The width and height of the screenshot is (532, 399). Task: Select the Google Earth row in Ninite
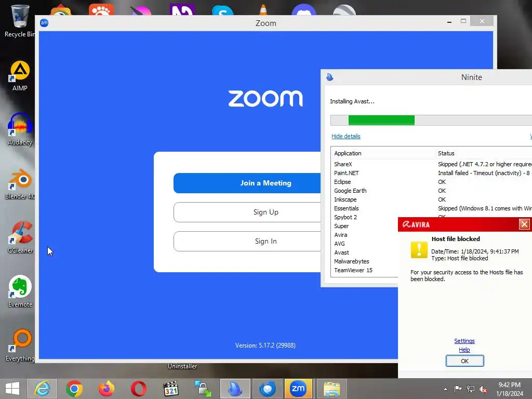[431, 191]
